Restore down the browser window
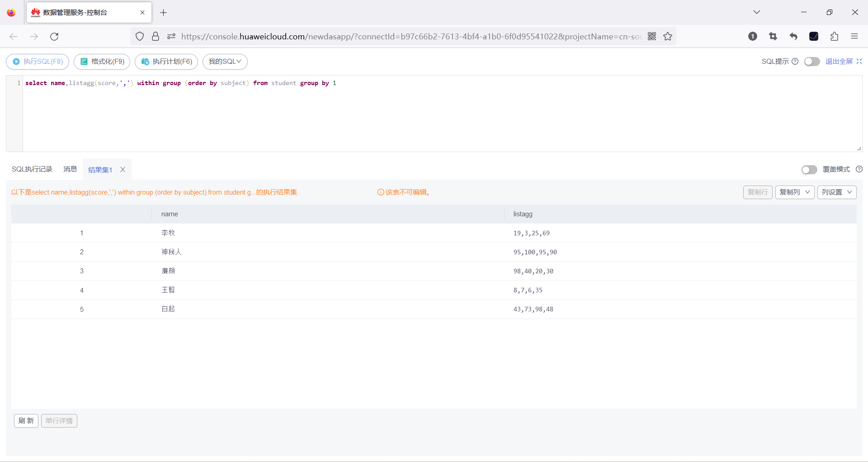The image size is (868, 462). click(x=830, y=12)
